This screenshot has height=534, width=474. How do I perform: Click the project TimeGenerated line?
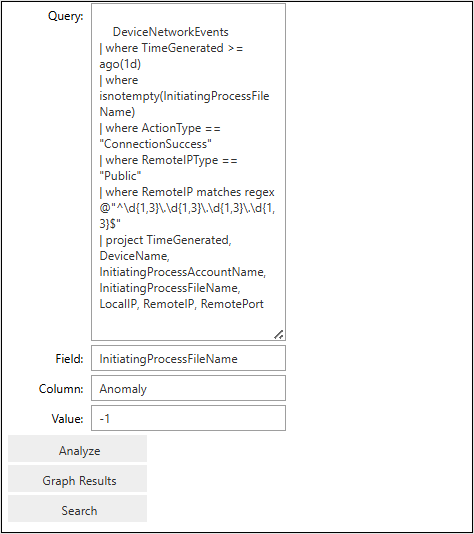click(165, 240)
